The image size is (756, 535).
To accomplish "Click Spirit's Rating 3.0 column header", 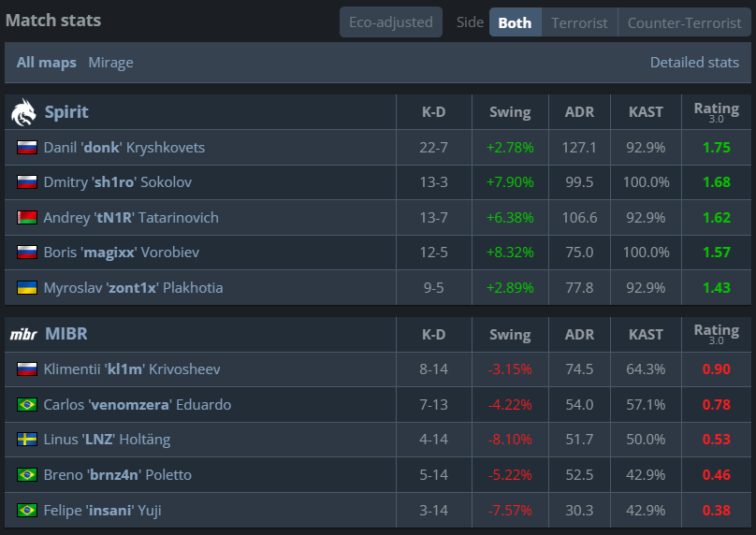I will click(716, 112).
